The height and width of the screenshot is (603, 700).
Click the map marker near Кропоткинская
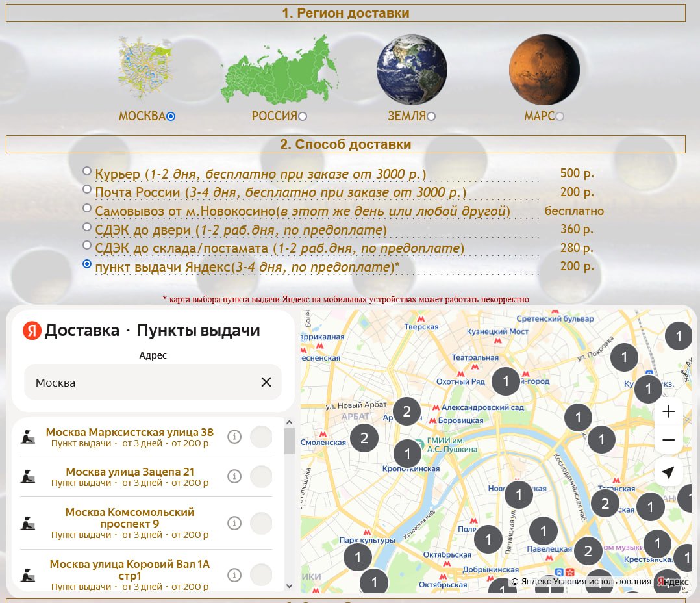pyautogui.click(x=408, y=454)
